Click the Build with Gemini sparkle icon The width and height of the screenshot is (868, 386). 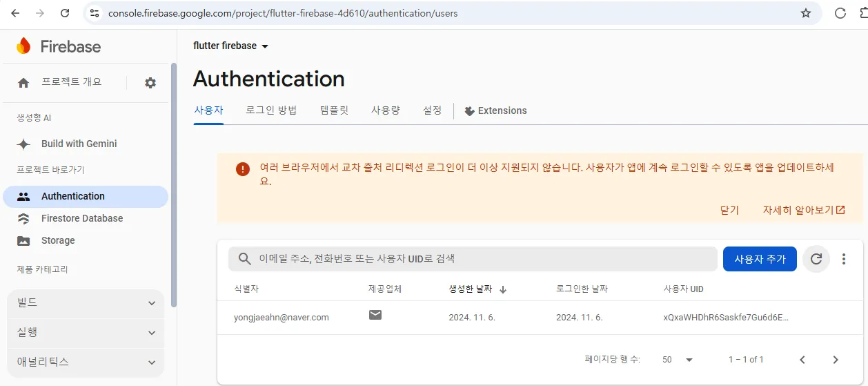23,144
